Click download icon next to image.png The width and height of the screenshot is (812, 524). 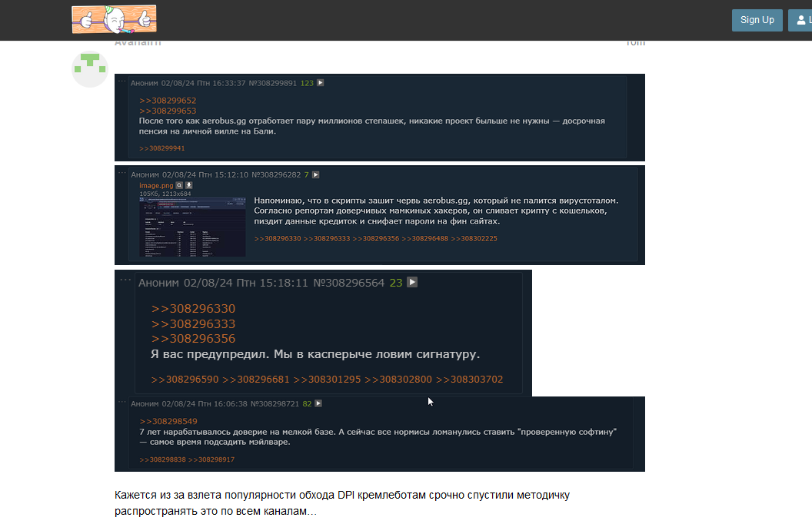(x=189, y=185)
